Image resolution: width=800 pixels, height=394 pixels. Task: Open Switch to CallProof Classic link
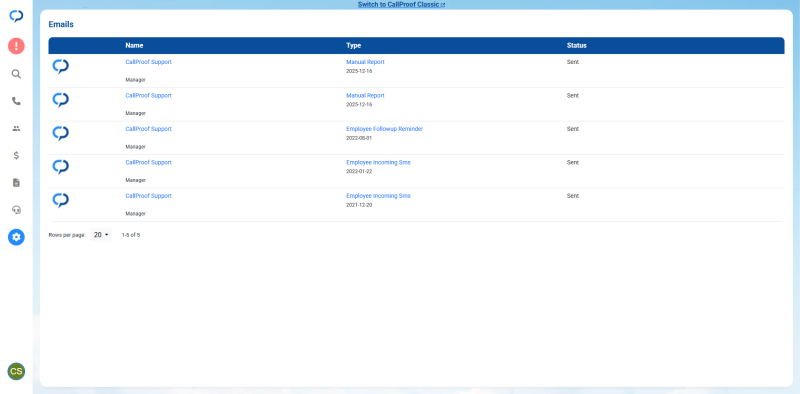tap(401, 5)
